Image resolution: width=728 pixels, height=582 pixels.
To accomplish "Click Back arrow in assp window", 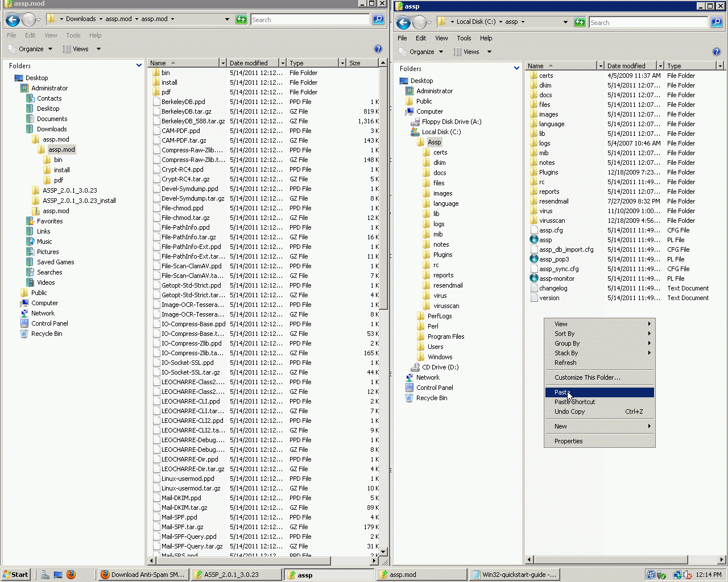I will [x=403, y=23].
